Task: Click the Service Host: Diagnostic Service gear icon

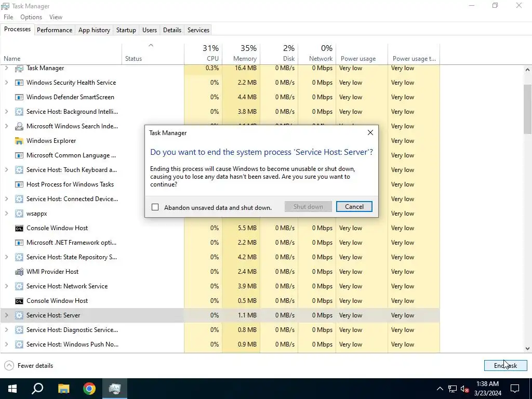Action: 19,330
